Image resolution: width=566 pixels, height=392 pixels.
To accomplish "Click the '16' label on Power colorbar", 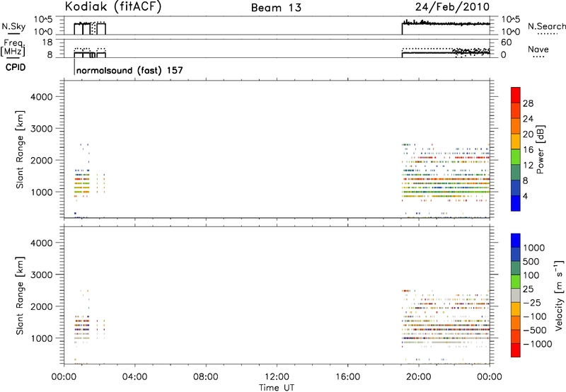I will (528, 150).
